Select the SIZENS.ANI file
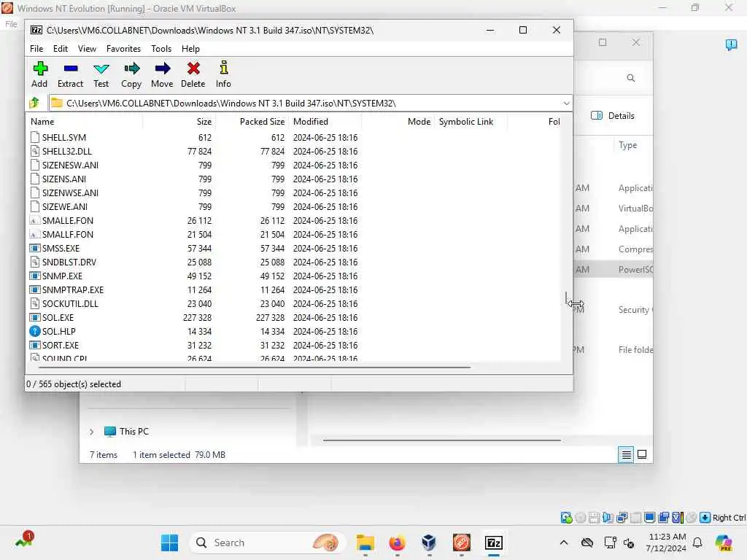747x560 pixels. [64, 179]
